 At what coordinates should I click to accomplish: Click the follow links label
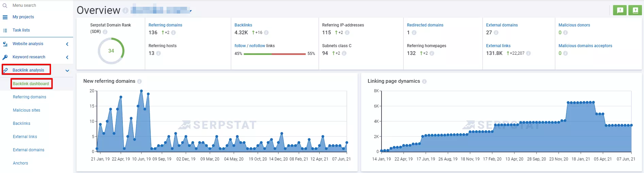click(240, 46)
